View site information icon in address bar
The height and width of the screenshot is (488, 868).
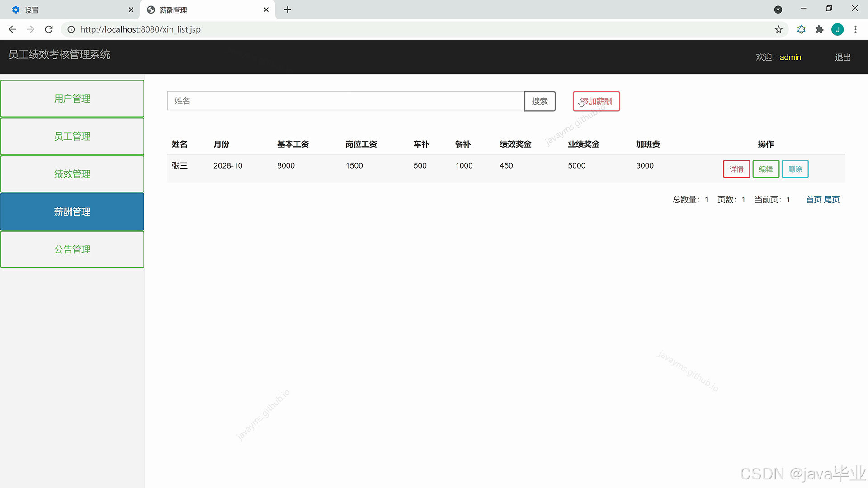[x=71, y=29]
